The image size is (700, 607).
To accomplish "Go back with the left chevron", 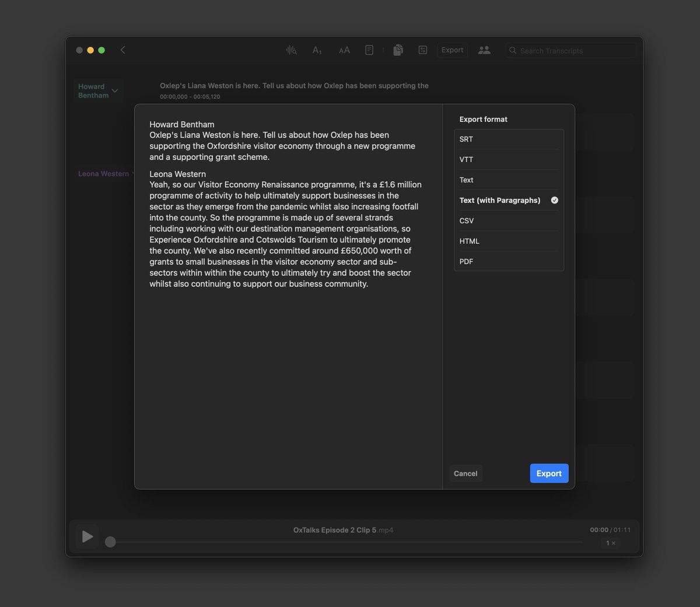I will pyautogui.click(x=123, y=50).
